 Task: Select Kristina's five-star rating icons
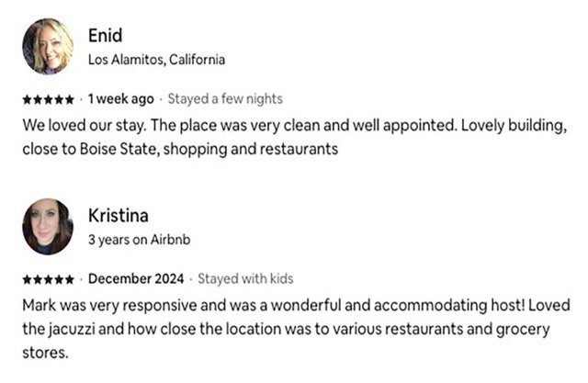(48, 279)
